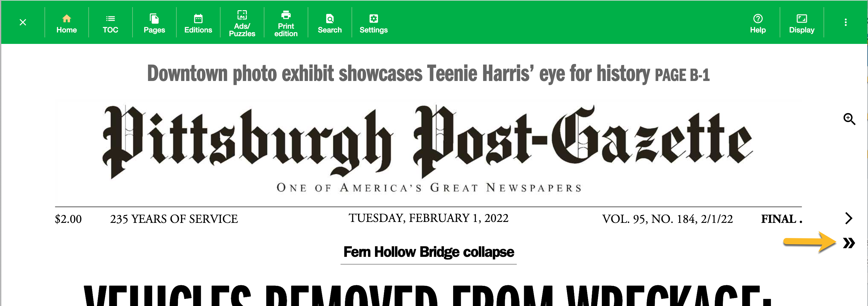Switch to Print edition view
This screenshot has width=868, height=306.
tap(286, 23)
